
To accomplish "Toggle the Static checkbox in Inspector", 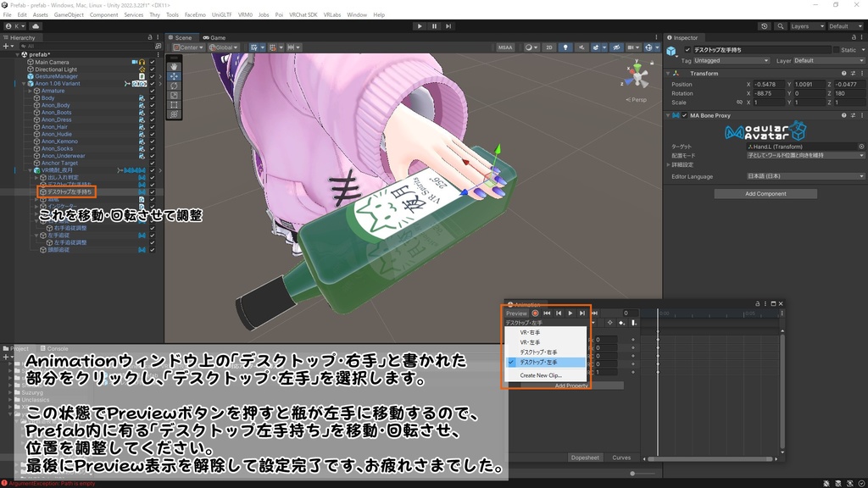I will point(836,50).
